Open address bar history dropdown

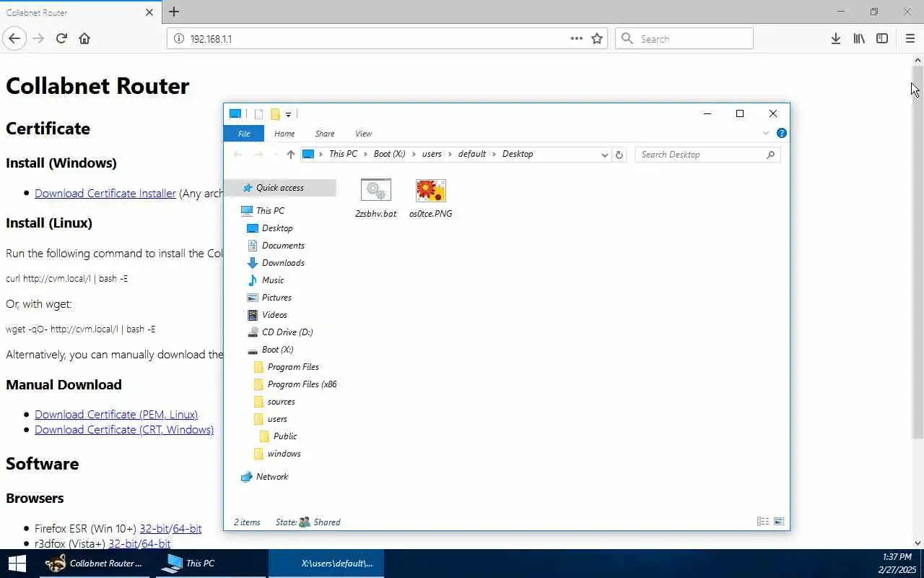[x=604, y=155]
